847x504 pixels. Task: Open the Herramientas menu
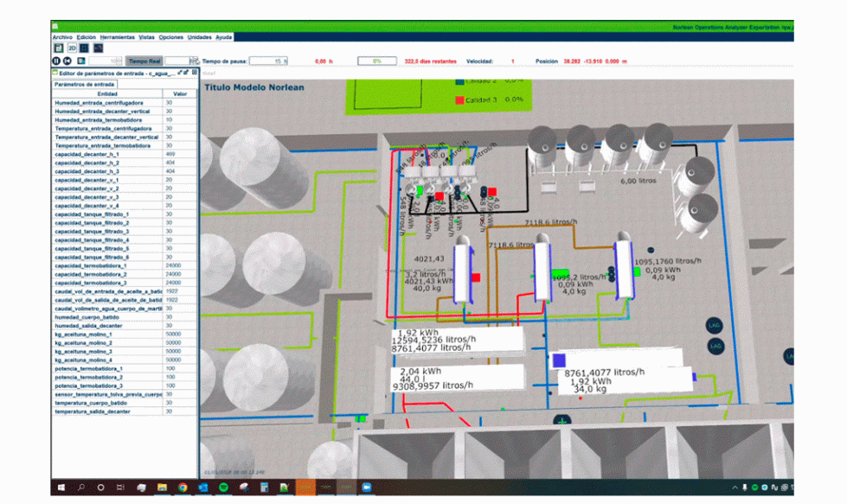pyautogui.click(x=117, y=37)
